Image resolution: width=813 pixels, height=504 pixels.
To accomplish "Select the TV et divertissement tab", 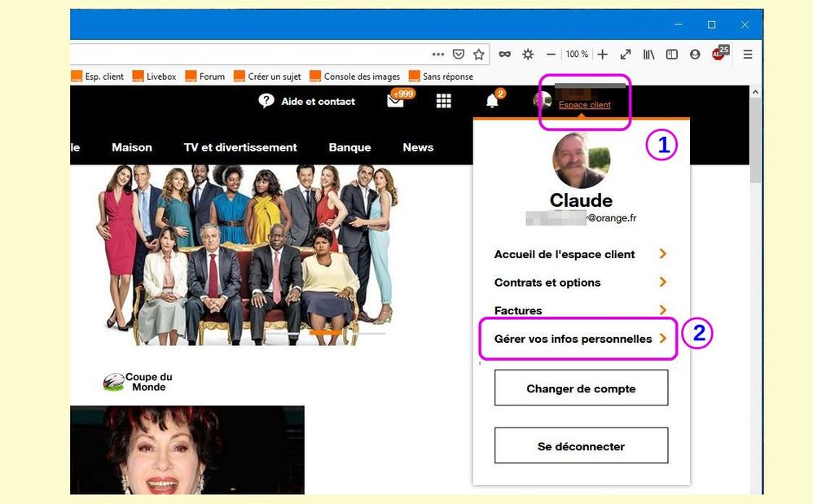I will [x=240, y=147].
